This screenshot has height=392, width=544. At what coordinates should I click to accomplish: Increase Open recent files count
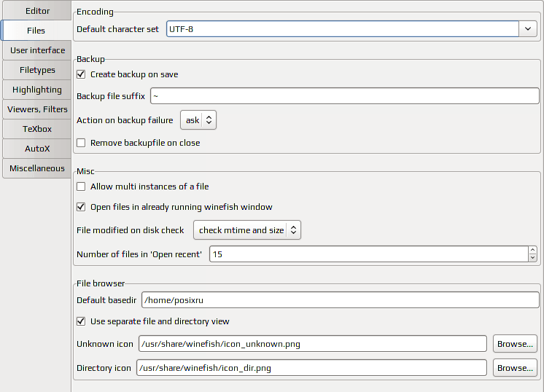(x=532, y=250)
